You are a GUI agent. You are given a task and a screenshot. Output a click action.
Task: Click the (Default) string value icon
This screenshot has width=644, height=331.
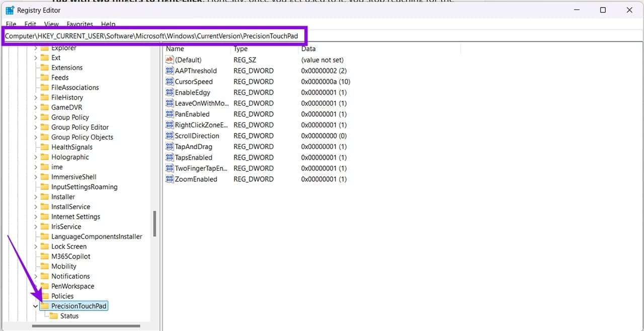(170, 60)
